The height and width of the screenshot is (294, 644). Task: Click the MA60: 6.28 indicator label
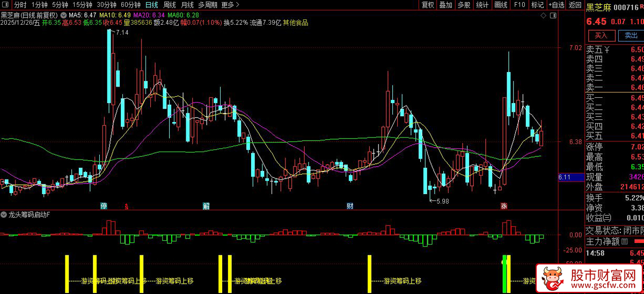[184, 16]
